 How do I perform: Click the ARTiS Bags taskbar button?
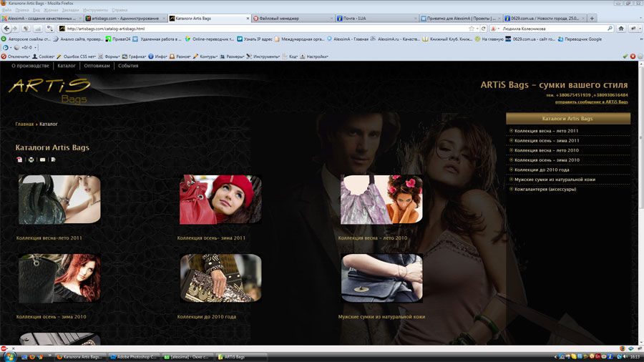pyautogui.click(x=241, y=357)
